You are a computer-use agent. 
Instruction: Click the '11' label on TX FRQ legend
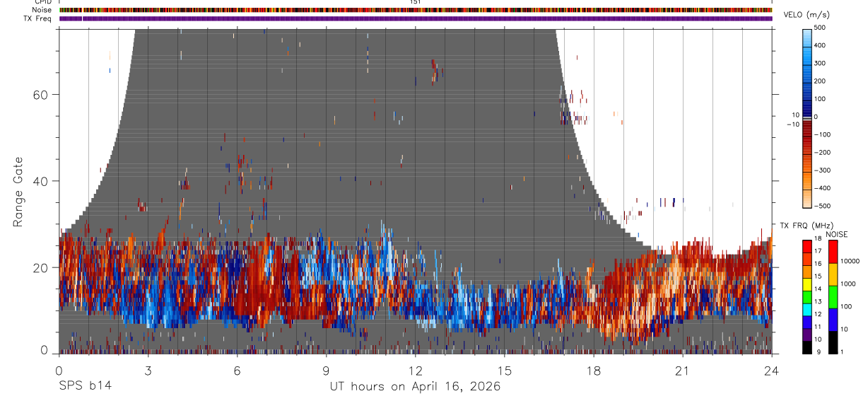[x=819, y=327]
